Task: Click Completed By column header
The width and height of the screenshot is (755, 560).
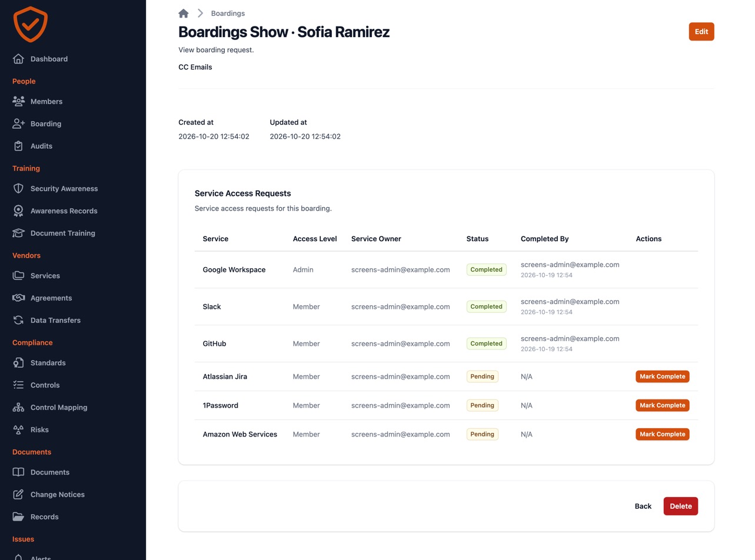Action: pos(544,239)
